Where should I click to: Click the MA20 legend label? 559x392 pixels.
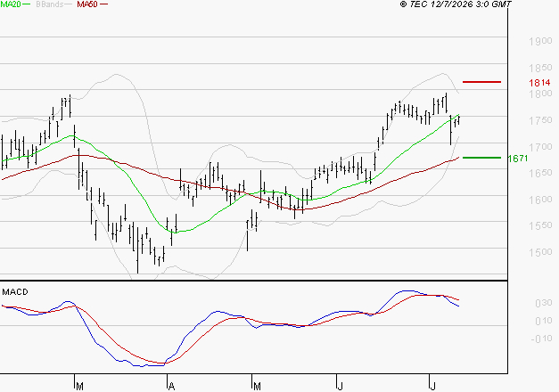[x=10, y=4]
